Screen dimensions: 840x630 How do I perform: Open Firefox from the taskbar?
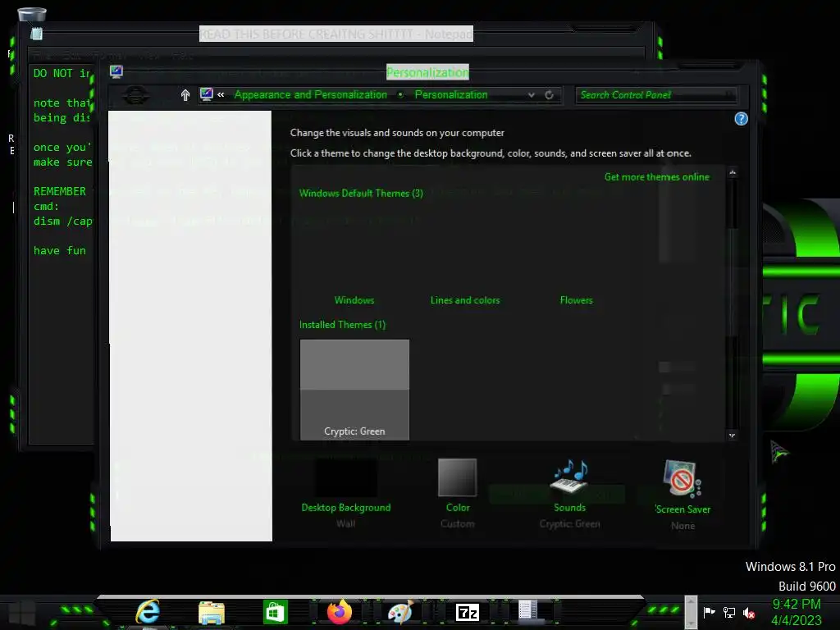[x=339, y=612]
